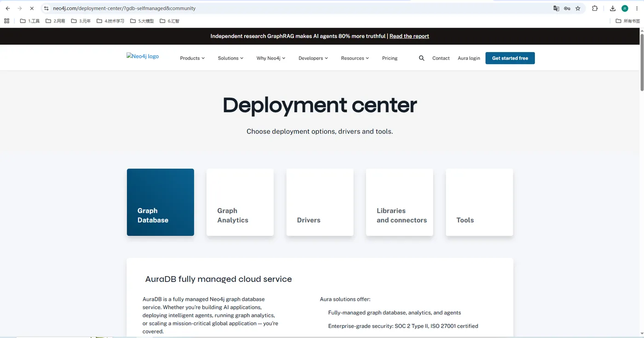Open the Neo4j site search
The height and width of the screenshot is (338, 644).
tap(422, 58)
